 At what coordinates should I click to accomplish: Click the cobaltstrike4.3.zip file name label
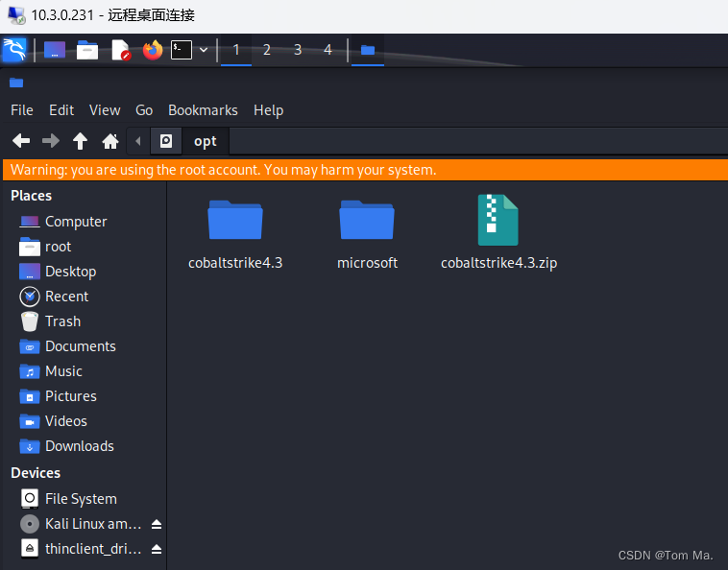click(x=498, y=263)
